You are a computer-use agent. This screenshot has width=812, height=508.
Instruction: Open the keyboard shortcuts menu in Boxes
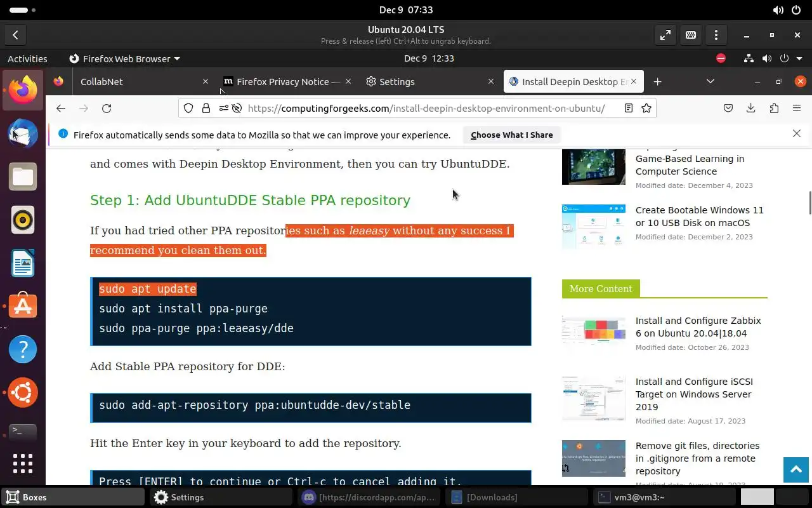[x=691, y=36]
